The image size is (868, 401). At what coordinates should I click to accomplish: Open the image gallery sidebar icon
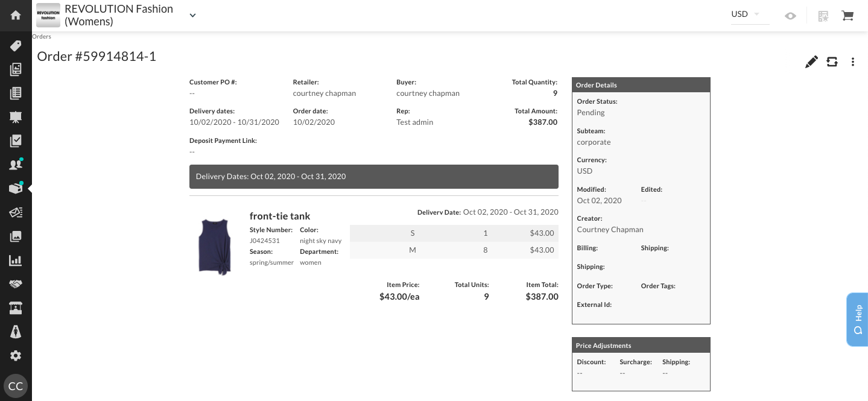click(x=16, y=236)
